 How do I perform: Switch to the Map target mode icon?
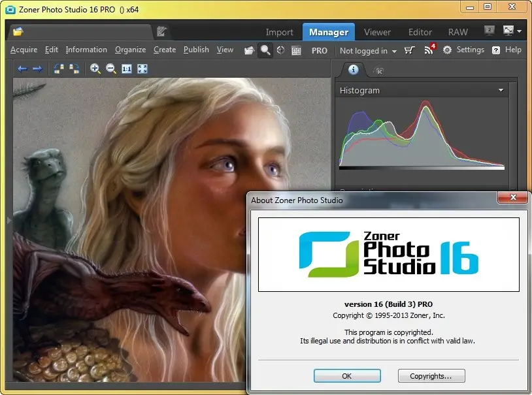click(x=280, y=50)
